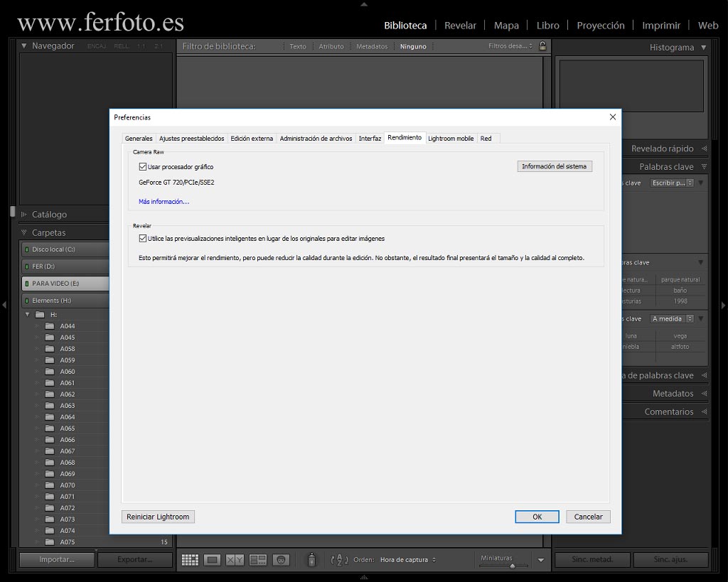
Task: Select the Rendimiento tab
Action: point(405,137)
